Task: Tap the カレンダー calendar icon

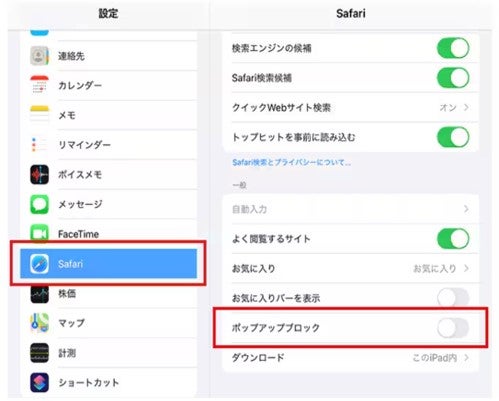Action: tap(39, 85)
